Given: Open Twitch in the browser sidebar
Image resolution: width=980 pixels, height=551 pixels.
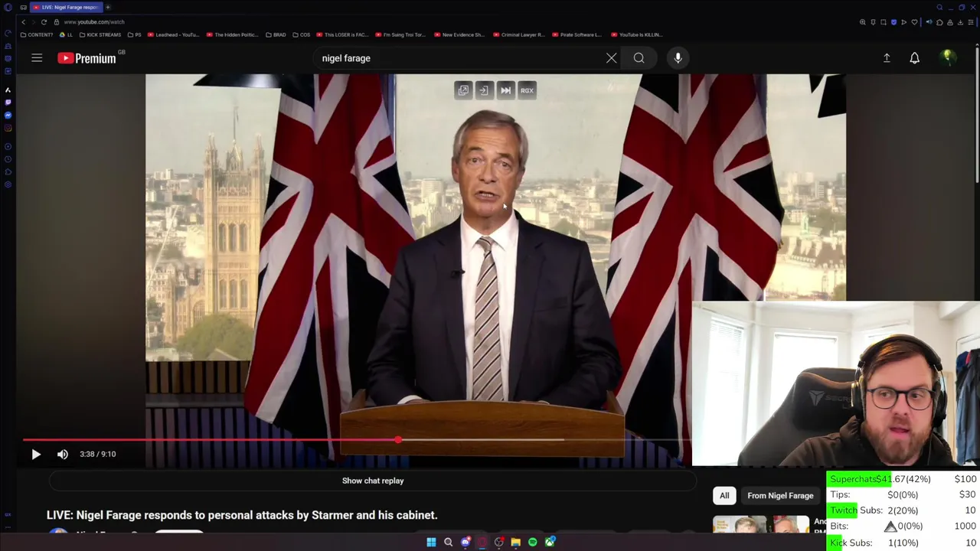Looking at the screenshot, I should point(8,103).
